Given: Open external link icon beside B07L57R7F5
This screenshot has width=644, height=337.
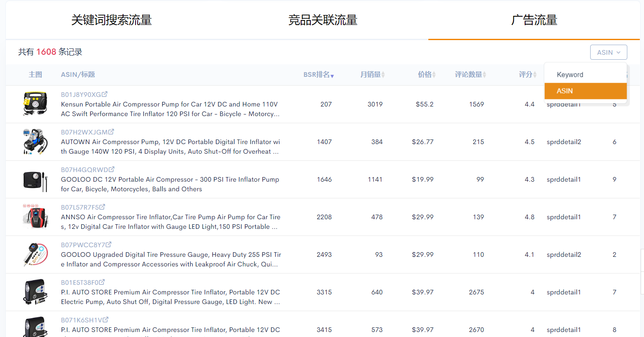Looking at the screenshot, I should pos(103,207).
